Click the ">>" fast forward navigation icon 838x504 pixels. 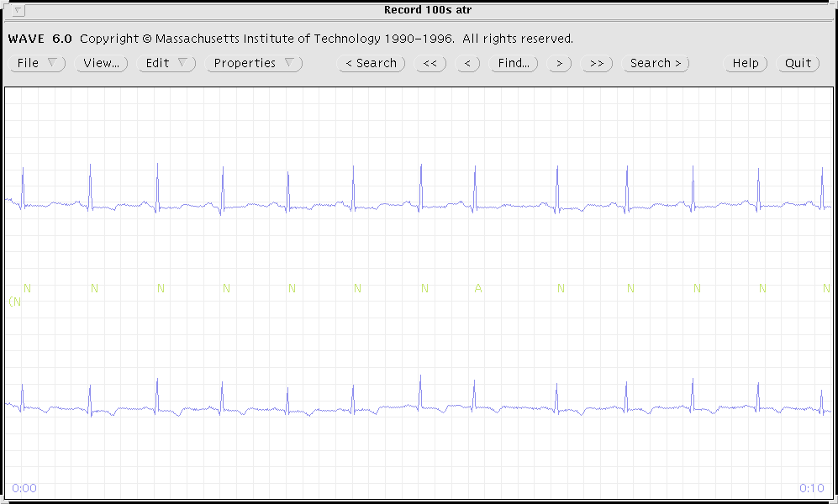point(597,63)
